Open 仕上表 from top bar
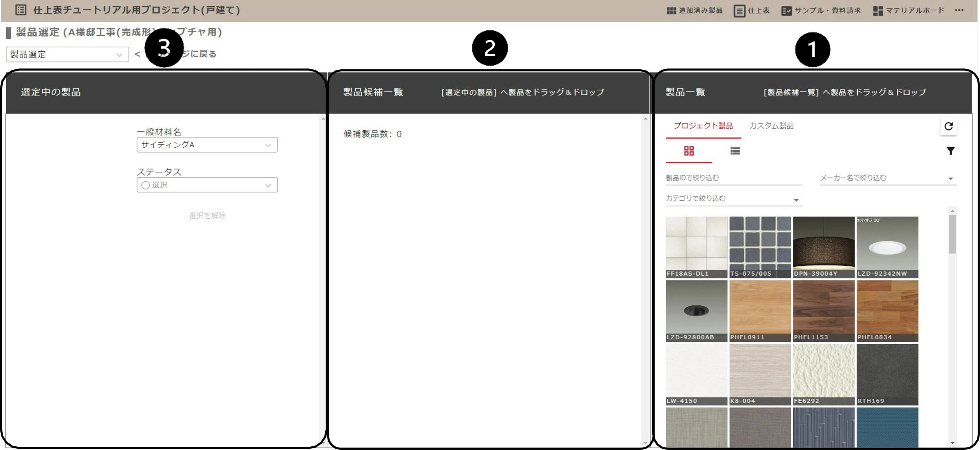980x450 pixels. point(752,11)
